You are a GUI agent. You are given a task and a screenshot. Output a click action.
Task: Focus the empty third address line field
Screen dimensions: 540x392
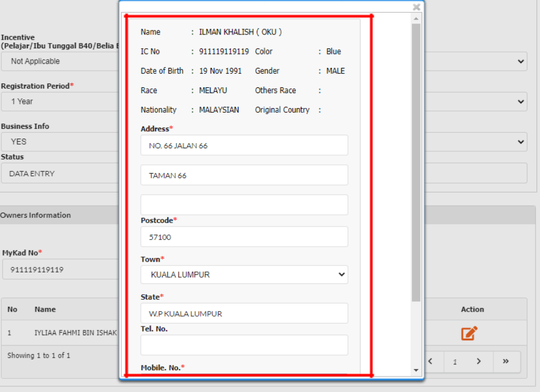coord(244,205)
